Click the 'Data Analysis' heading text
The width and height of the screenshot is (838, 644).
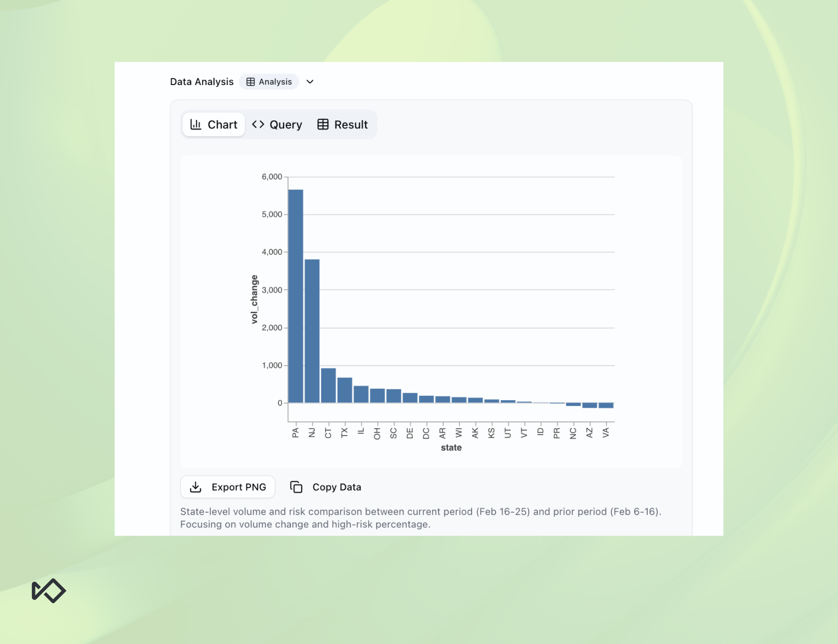point(202,82)
